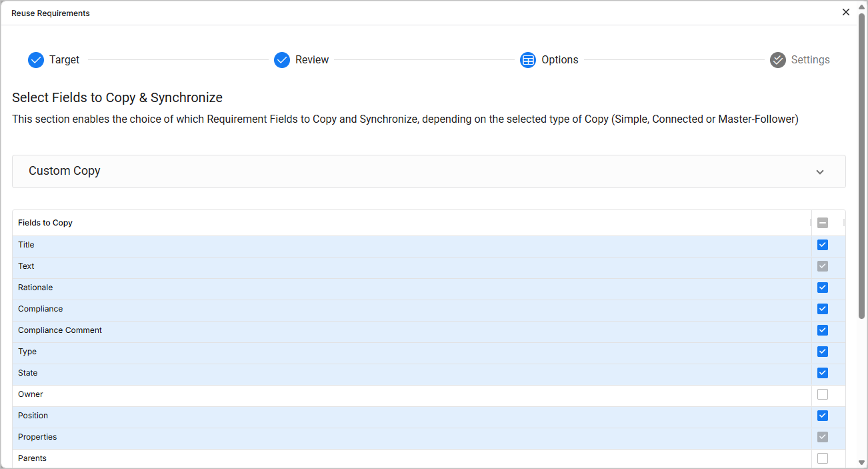The image size is (868, 469).
Task: Disable the Compliance Comment checkbox
Action: click(823, 330)
